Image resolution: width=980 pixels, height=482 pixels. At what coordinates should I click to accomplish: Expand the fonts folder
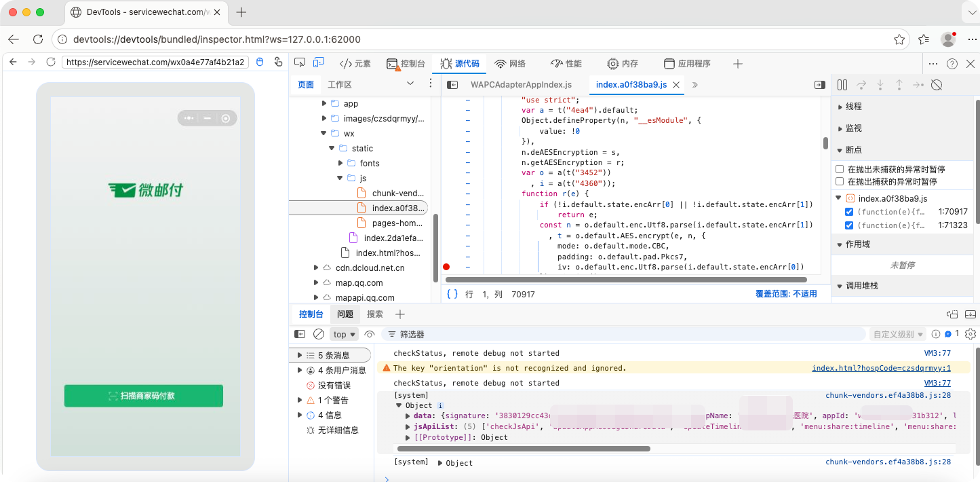pyautogui.click(x=340, y=163)
